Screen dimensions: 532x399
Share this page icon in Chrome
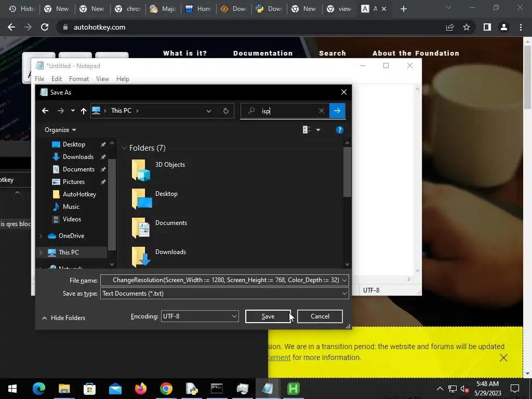coord(450,27)
